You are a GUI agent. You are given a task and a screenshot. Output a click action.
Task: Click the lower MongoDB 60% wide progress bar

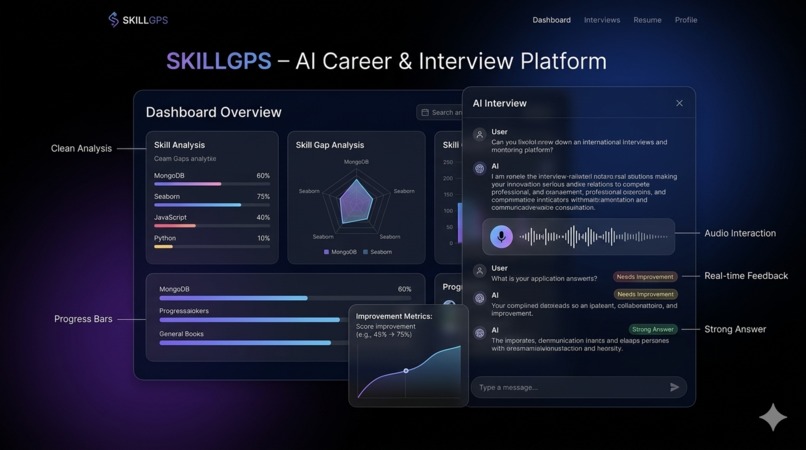click(x=285, y=298)
